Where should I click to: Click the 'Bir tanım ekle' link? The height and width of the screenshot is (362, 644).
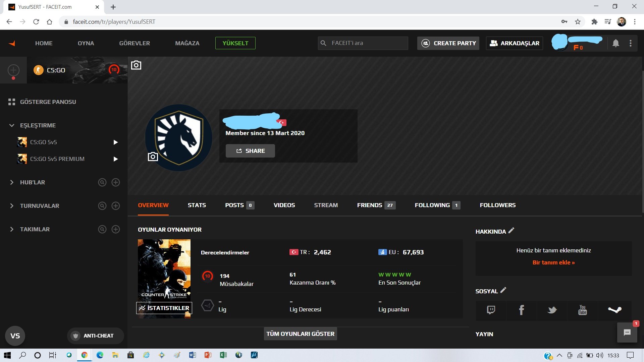[x=554, y=262]
